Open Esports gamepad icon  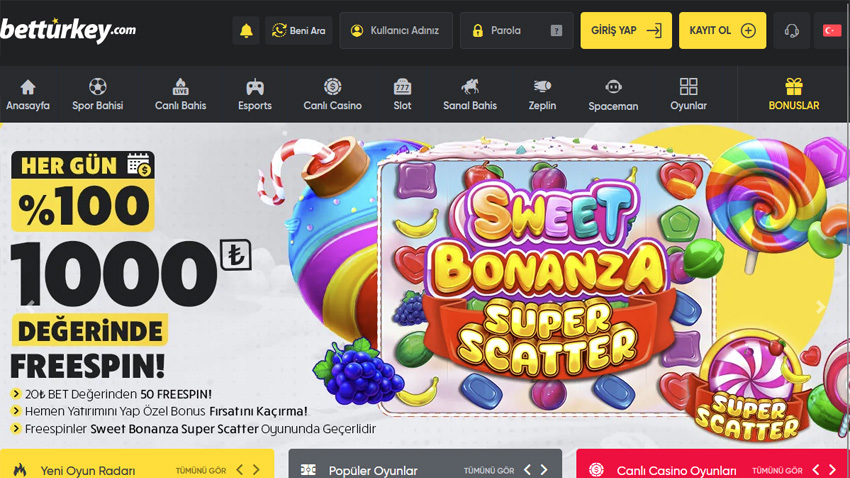click(x=255, y=87)
